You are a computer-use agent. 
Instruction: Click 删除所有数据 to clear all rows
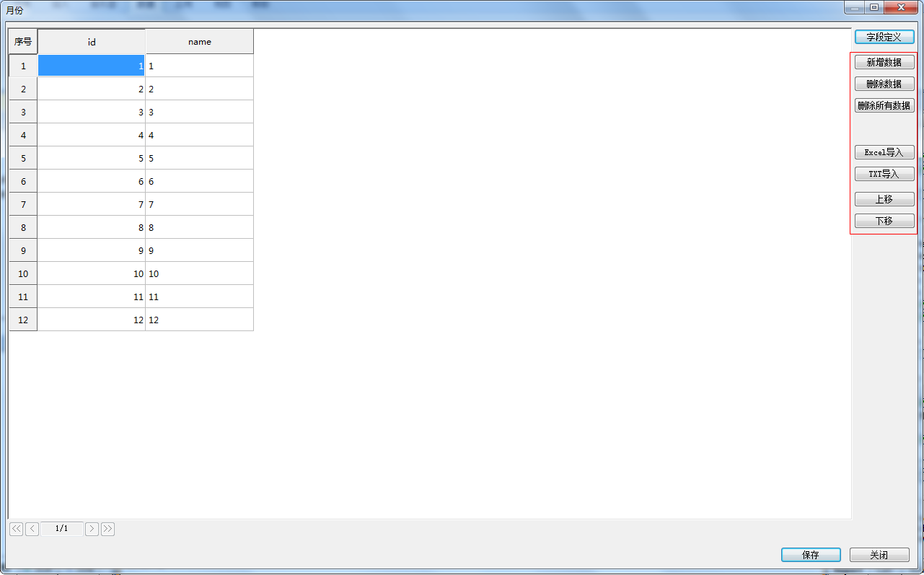point(884,106)
